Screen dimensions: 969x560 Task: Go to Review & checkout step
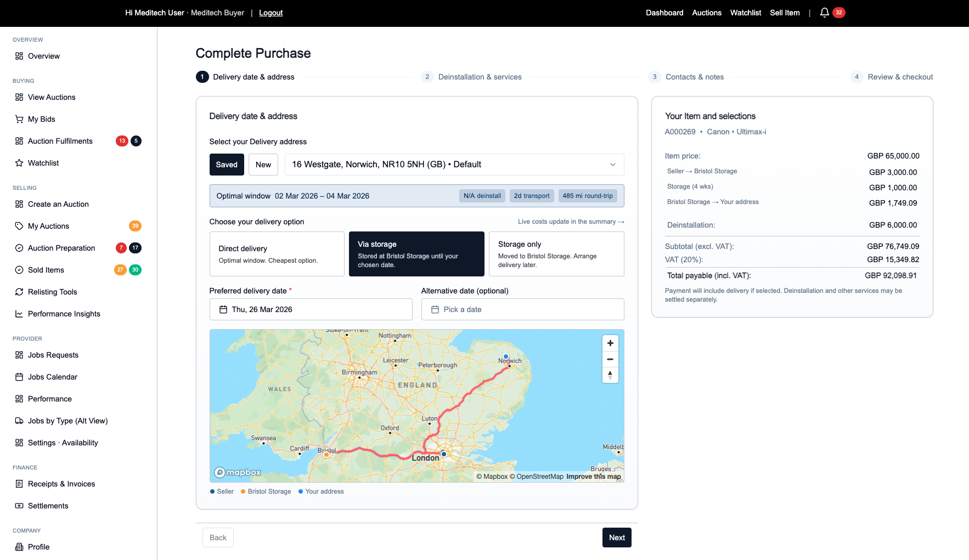tap(899, 77)
